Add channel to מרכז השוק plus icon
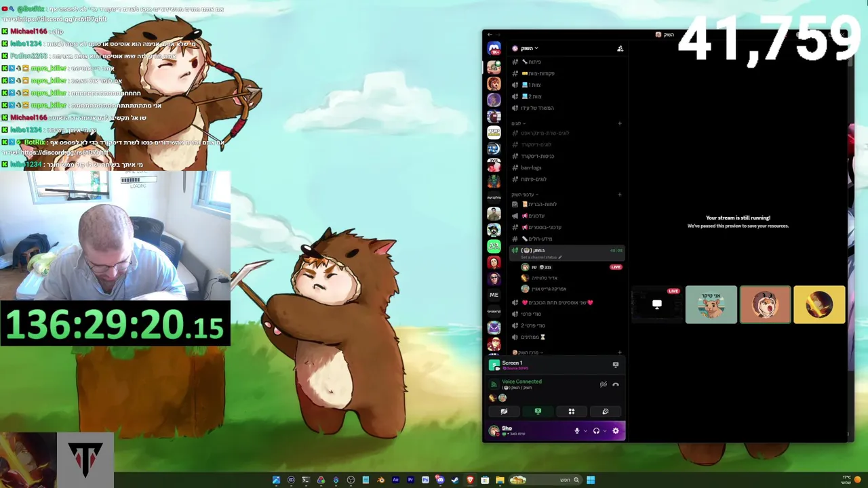The image size is (868, 488). pyautogui.click(x=620, y=352)
